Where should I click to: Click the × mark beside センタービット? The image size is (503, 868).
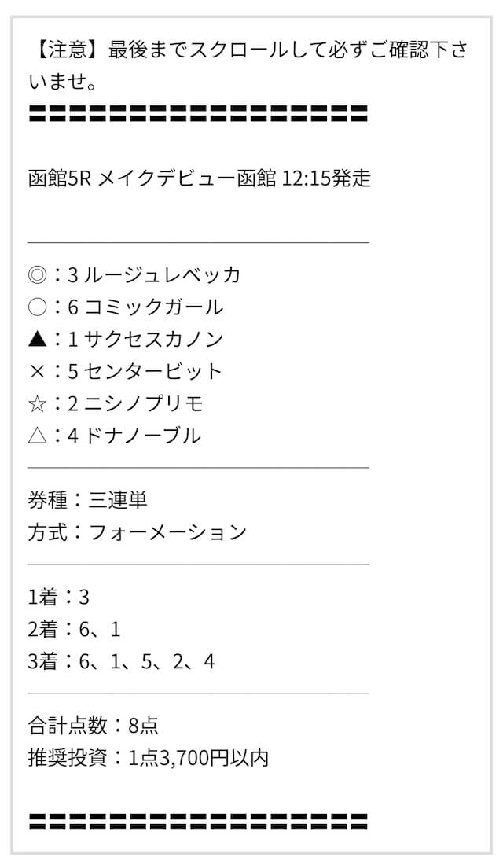pyautogui.click(x=37, y=371)
